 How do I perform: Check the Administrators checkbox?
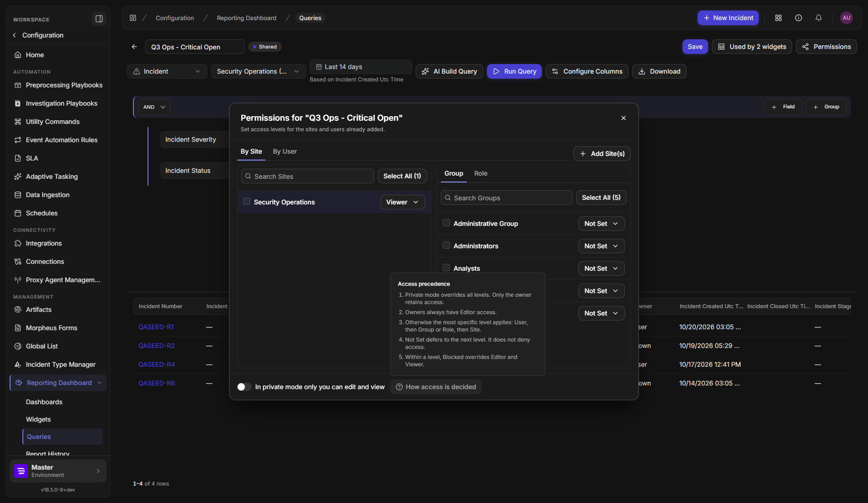tap(446, 245)
